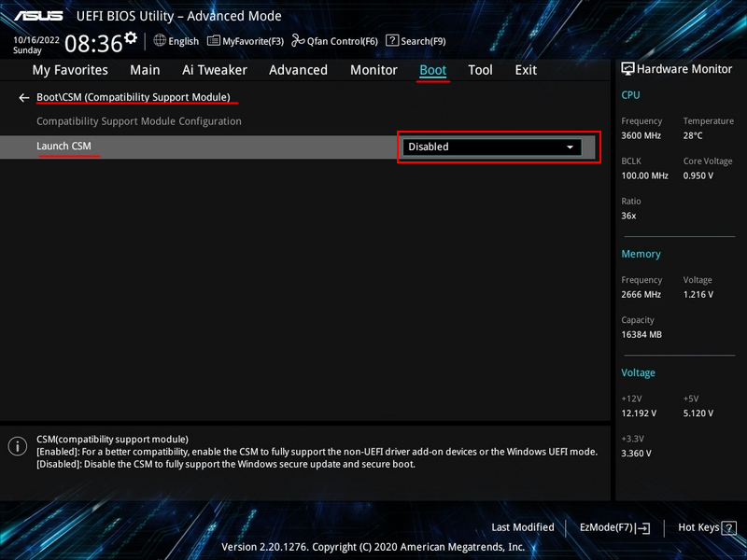
Task: Click +3.3V value 3.360 V
Action: tap(636, 454)
